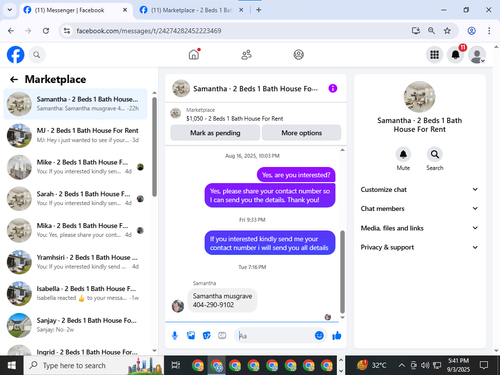Open the Groups icon in top navigation
Viewport: 500px width, 375px height.
298,54
